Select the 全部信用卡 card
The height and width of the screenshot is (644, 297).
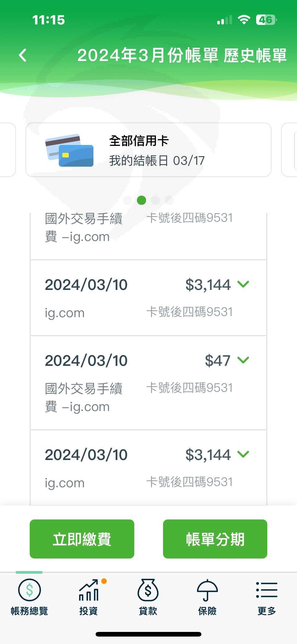148,150
